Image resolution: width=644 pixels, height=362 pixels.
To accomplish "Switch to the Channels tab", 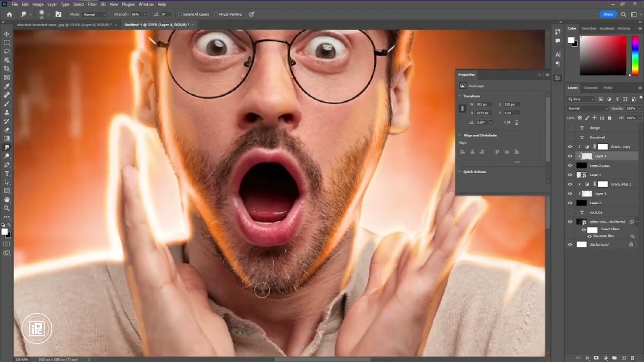I will tap(591, 88).
